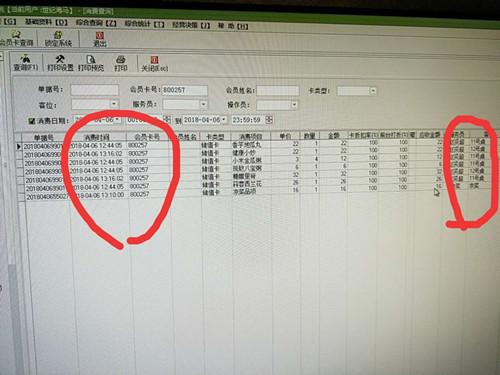This screenshot has width=500, height=375.
Task: Click the spinner beside the 23:59:59 time
Action: (269, 120)
